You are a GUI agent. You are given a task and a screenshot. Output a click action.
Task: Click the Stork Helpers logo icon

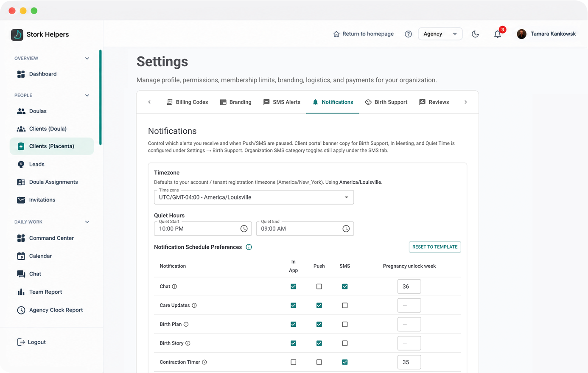point(17,35)
